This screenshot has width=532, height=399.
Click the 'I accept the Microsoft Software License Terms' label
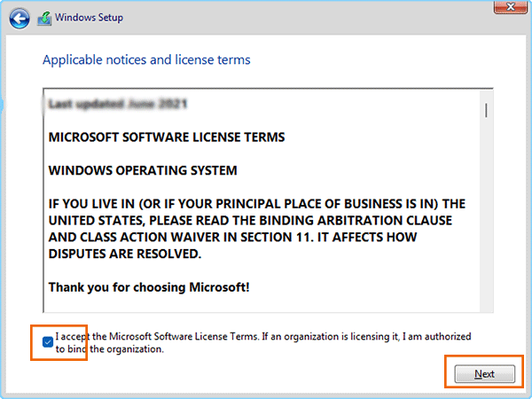pos(263,342)
